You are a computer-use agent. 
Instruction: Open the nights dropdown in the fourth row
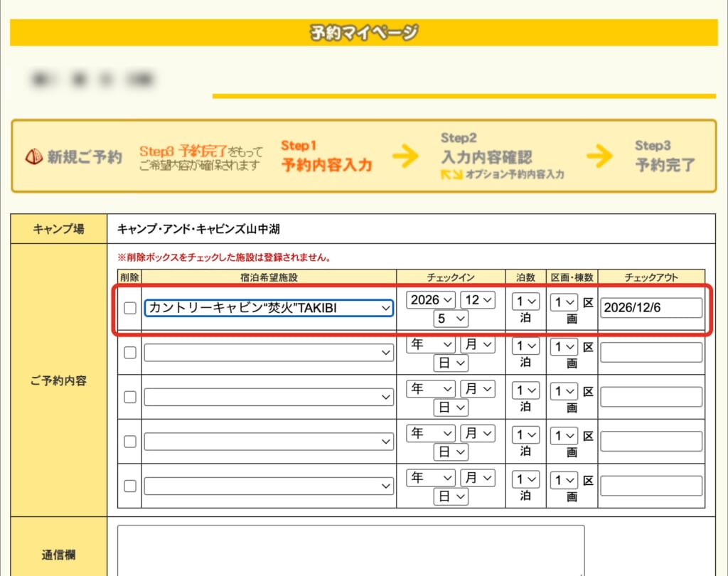point(525,435)
